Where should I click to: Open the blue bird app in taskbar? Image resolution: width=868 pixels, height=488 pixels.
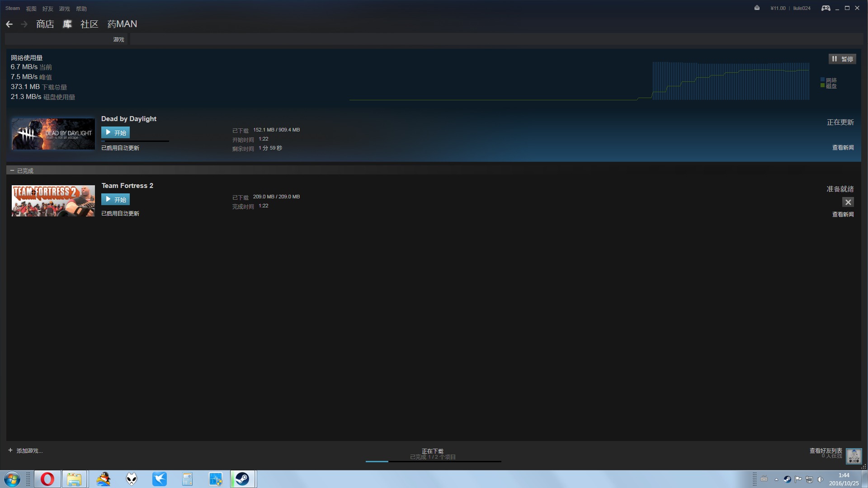click(x=160, y=479)
